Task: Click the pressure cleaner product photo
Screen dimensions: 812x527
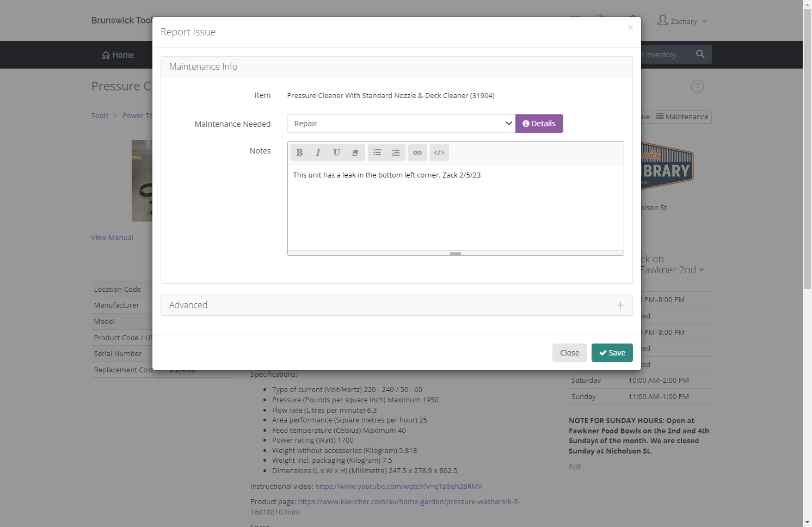Action: pos(142,181)
